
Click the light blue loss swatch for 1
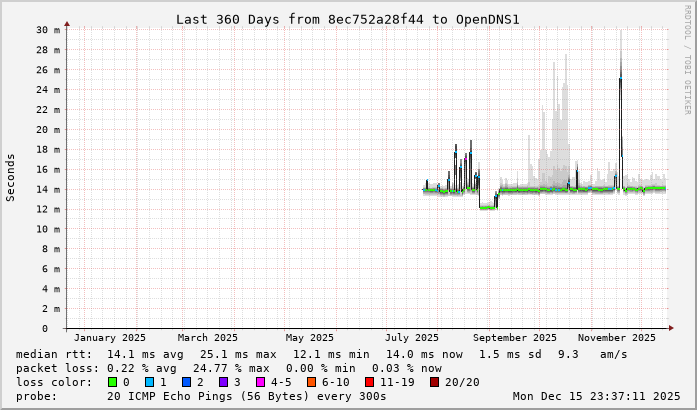click(x=149, y=382)
